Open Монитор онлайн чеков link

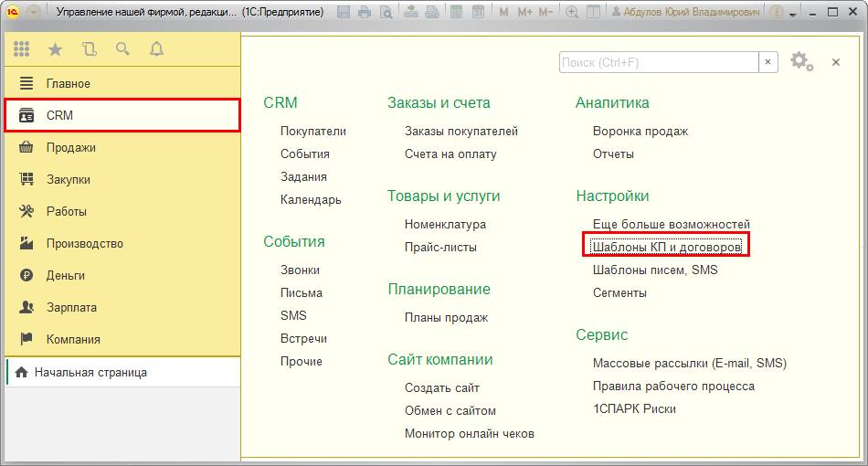pos(469,434)
